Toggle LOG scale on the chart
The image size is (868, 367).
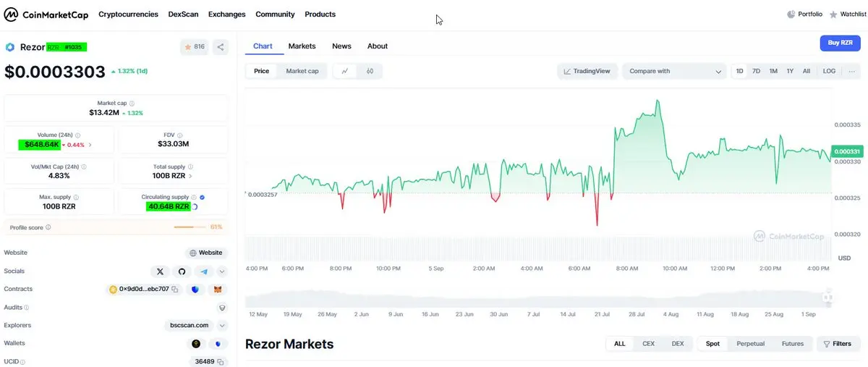[829, 71]
